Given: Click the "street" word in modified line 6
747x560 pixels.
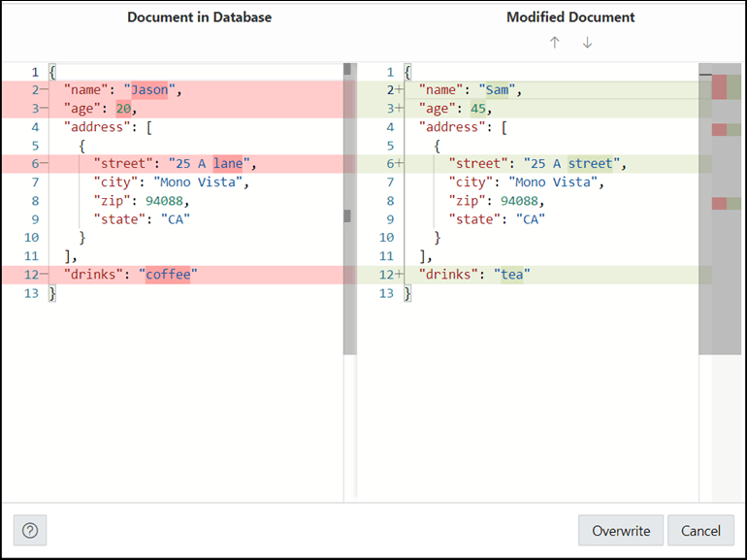Looking at the screenshot, I should (590, 163).
